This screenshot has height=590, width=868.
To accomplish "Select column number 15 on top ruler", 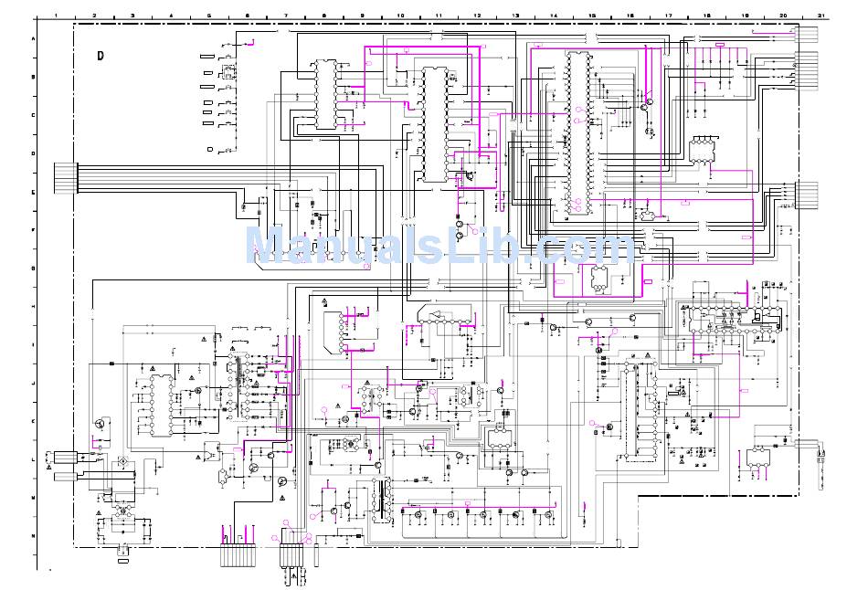I will point(592,16).
